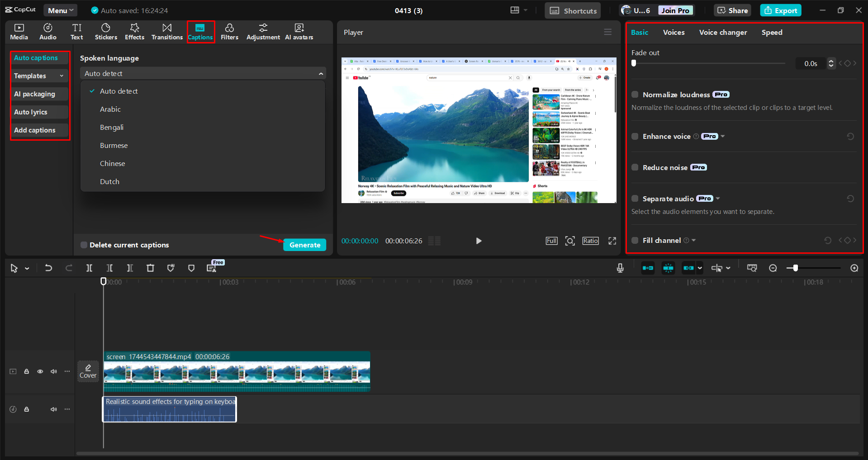Open the Enhance voice dropdown
Image resolution: width=868 pixels, height=460 pixels.
tap(722, 136)
